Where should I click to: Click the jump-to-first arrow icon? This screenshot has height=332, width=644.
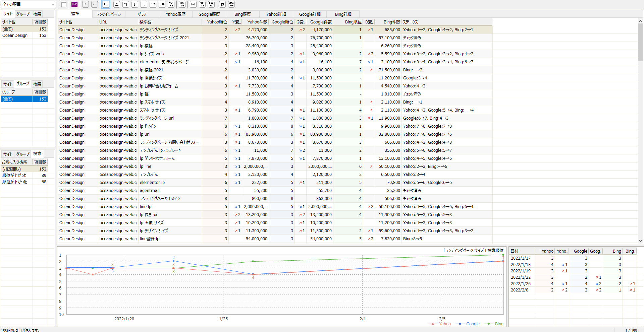86,4
